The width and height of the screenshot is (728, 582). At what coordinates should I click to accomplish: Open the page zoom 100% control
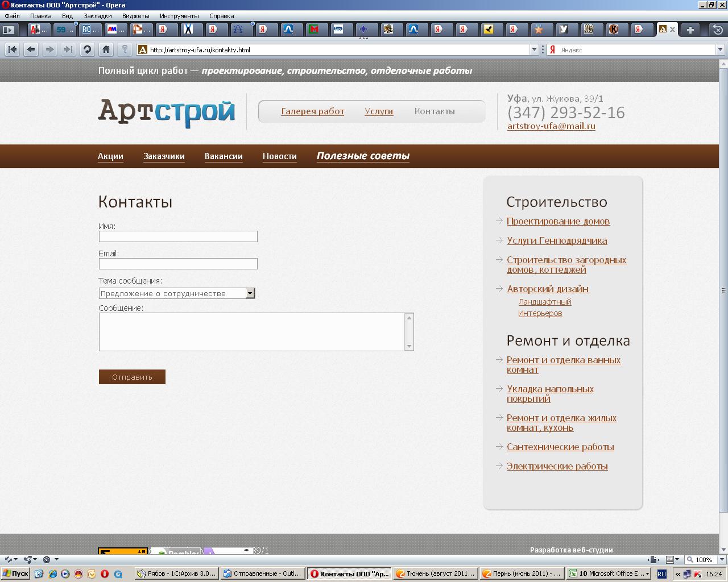click(703, 559)
